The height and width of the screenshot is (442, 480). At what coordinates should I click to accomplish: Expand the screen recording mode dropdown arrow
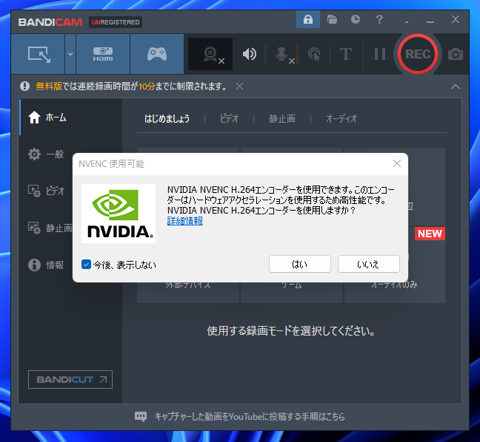70,54
